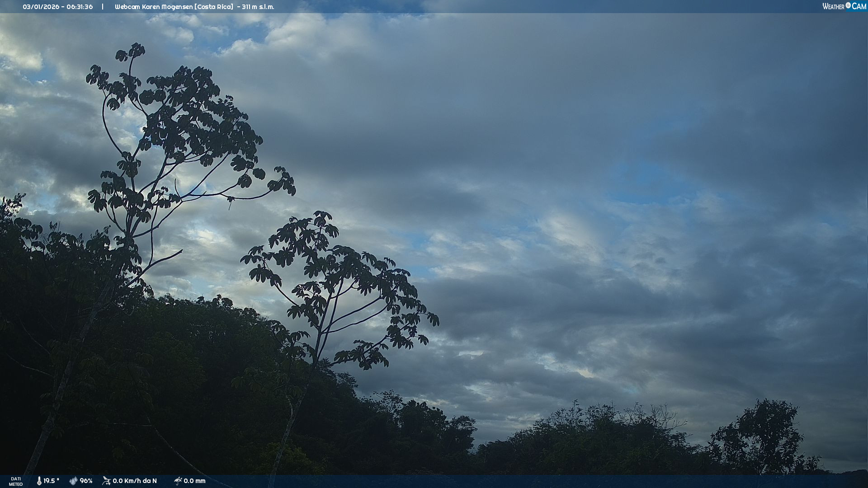Click the 03/01/2026 date stamp

[x=41, y=7]
